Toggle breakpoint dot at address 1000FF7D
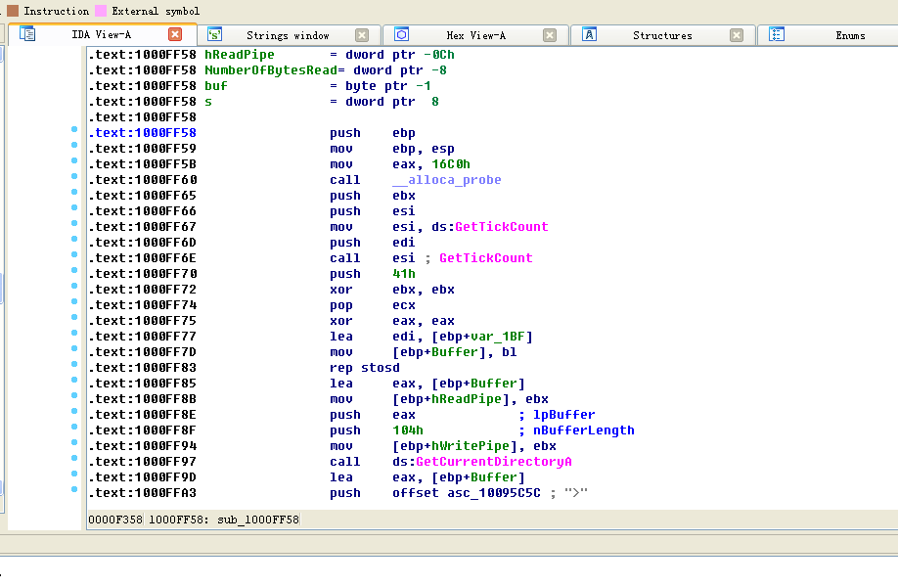Screen dimensions: 898x588 tap(74, 348)
